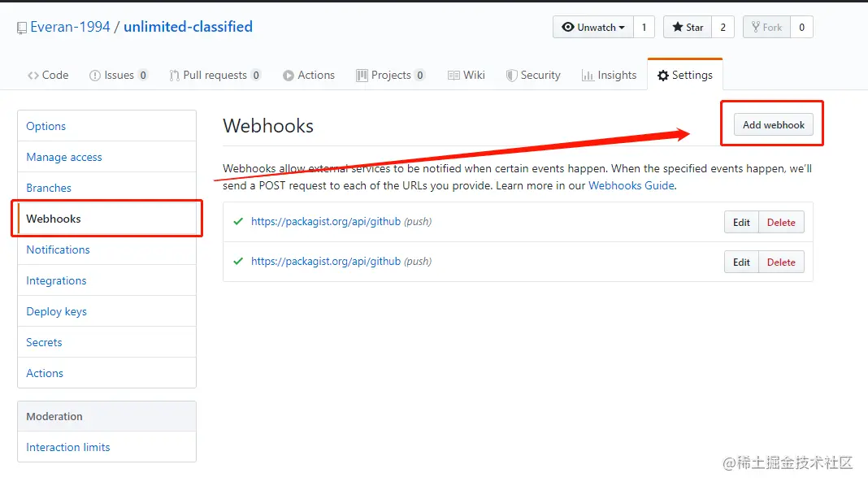Open the first packagist.org webhook URL

coord(325,221)
